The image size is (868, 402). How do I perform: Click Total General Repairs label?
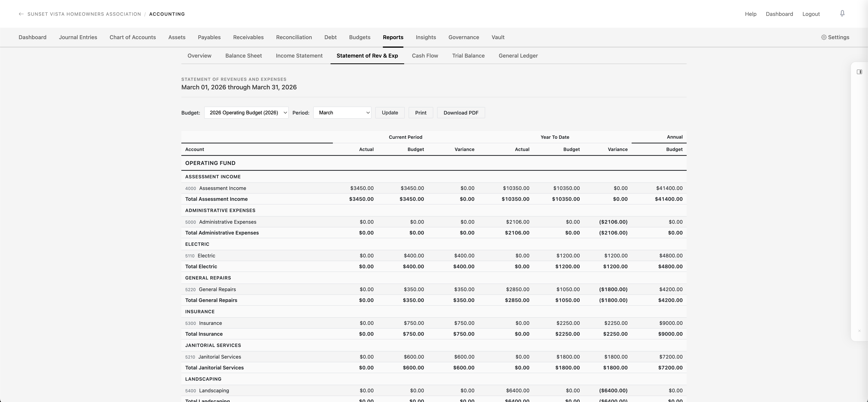[211, 300]
